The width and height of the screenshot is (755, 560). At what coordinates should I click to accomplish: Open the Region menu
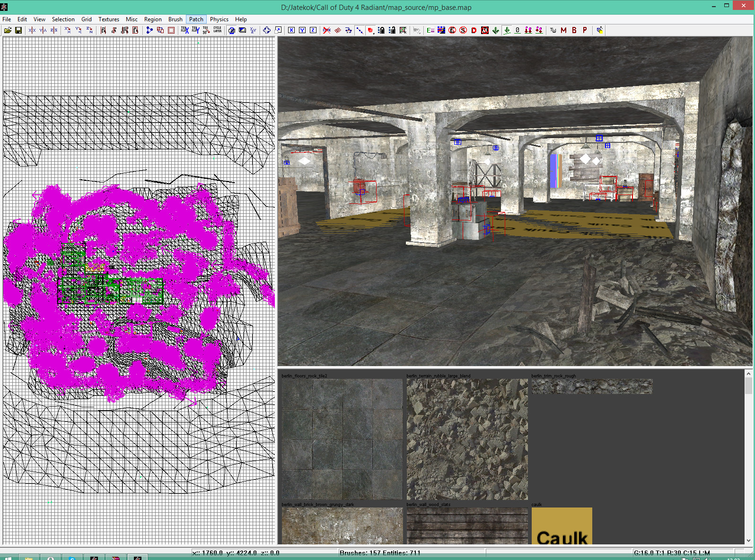[x=153, y=19]
